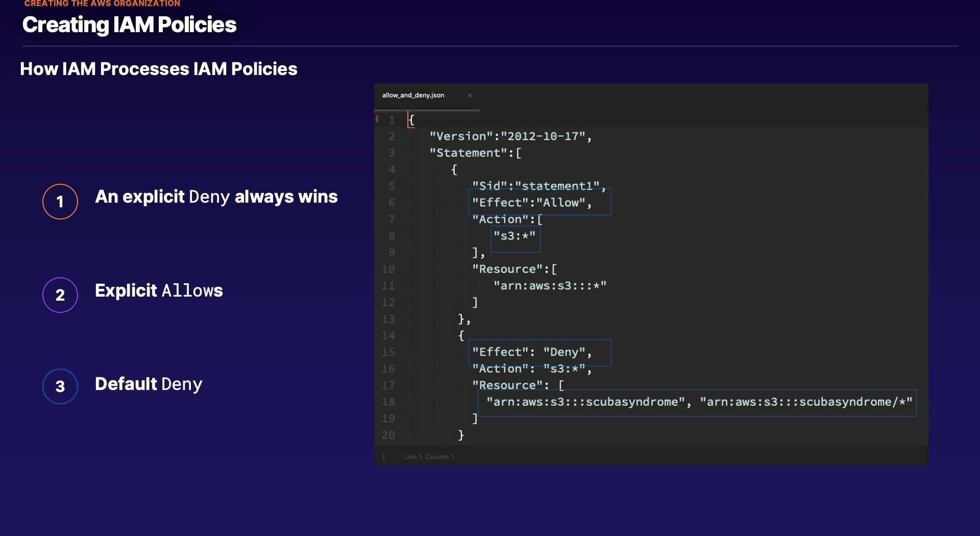Click the blue circle number 3
The image size is (980, 536).
(60, 386)
